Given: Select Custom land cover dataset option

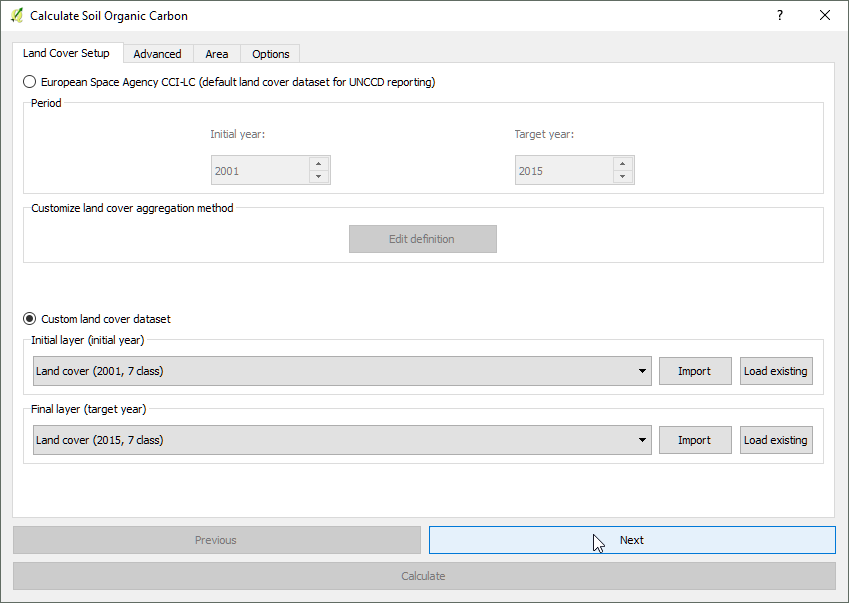Looking at the screenshot, I should pos(30,319).
